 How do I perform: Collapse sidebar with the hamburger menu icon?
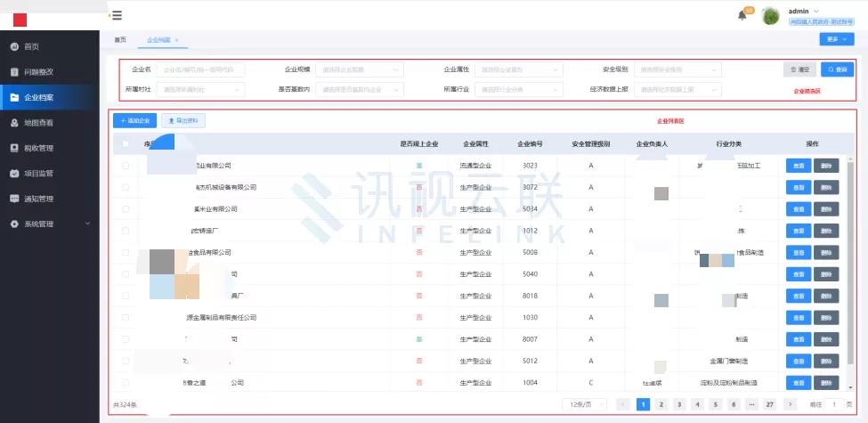tap(117, 15)
